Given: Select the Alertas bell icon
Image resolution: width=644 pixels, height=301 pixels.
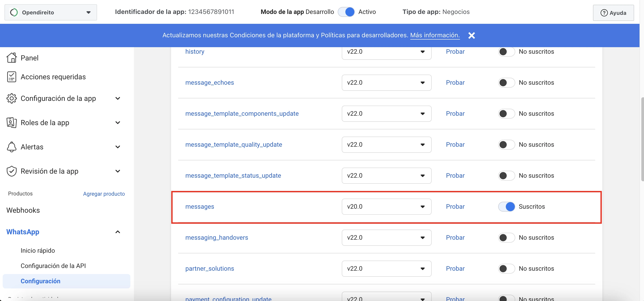Looking at the screenshot, I should click(11, 147).
